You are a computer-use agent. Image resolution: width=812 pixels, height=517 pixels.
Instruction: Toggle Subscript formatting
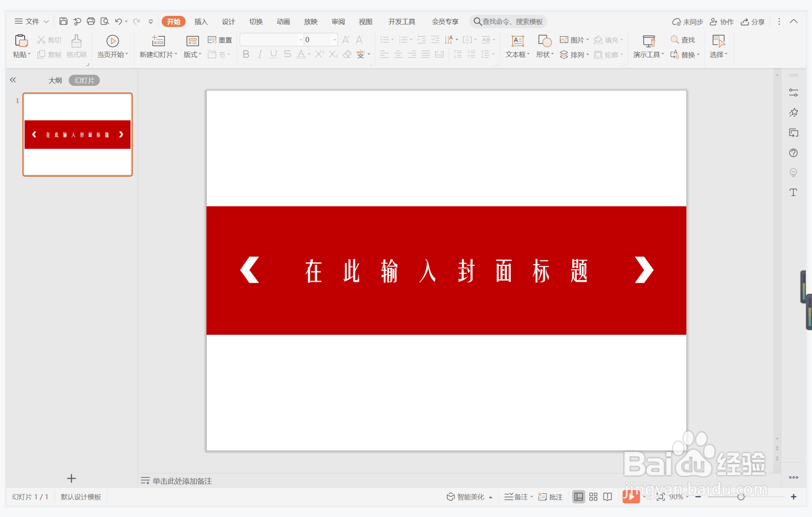coord(334,54)
